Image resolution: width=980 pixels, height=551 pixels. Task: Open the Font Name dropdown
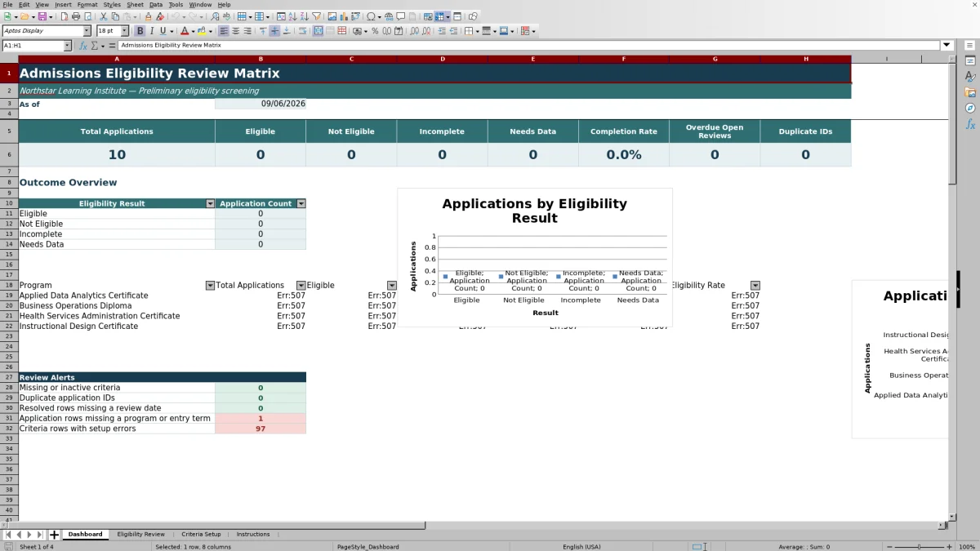(87, 31)
